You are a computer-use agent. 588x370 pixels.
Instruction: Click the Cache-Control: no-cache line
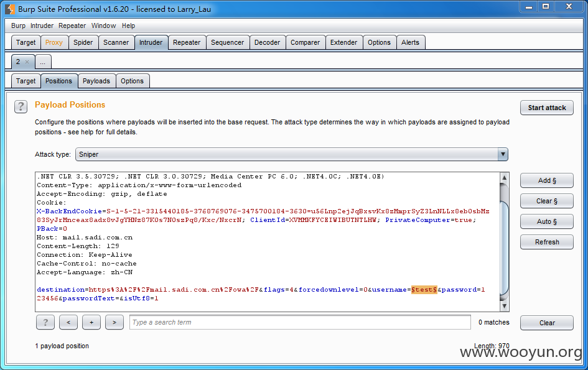(x=86, y=263)
